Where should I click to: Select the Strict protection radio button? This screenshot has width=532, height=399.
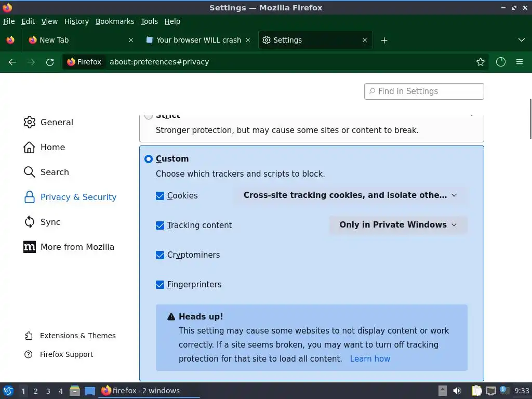(x=148, y=116)
